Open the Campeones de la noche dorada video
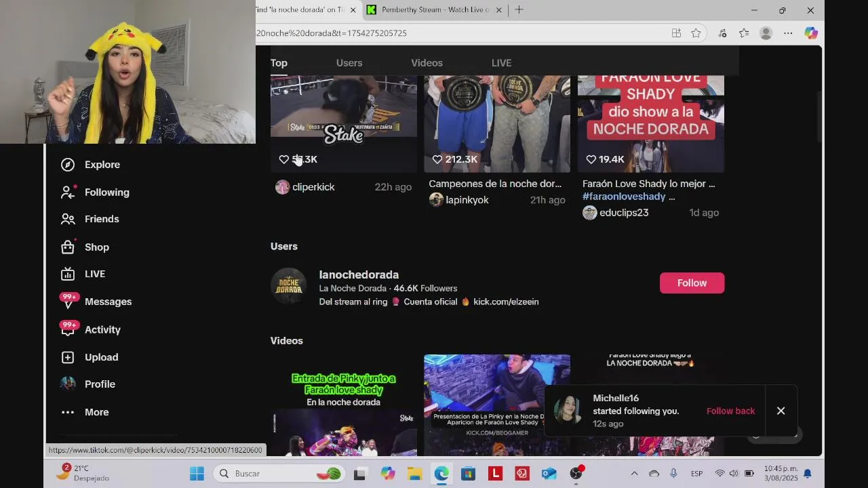 click(x=497, y=124)
